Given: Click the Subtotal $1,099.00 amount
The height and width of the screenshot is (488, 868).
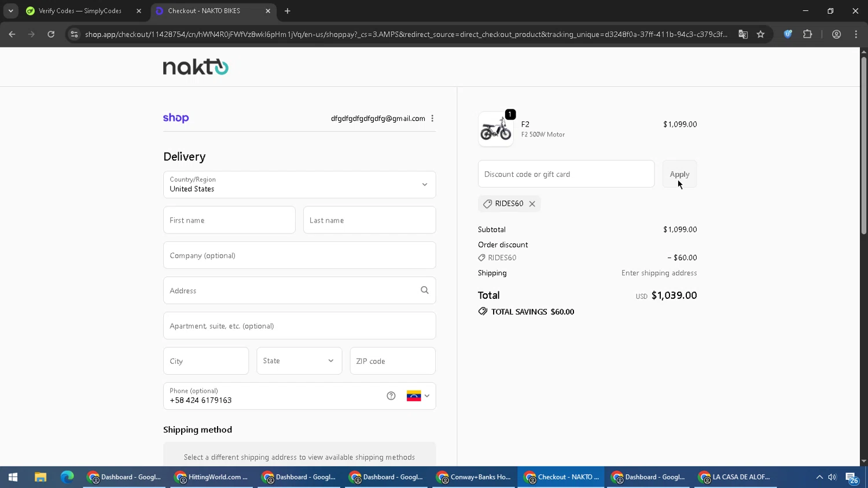Looking at the screenshot, I should pyautogui.click(x=680, y=230).
